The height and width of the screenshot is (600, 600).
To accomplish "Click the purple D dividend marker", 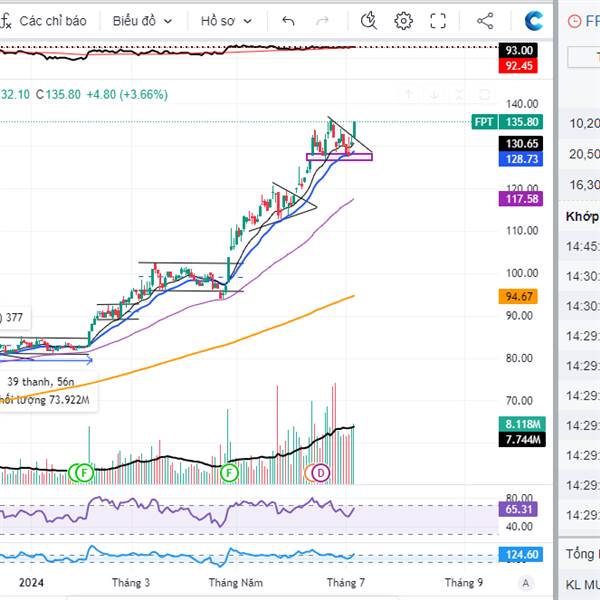I will click(x=321, y=473).
